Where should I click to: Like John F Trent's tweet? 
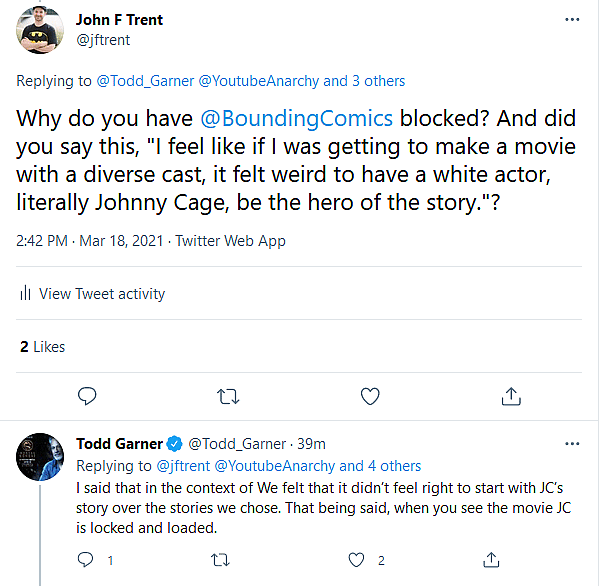(x=370, y=396)
